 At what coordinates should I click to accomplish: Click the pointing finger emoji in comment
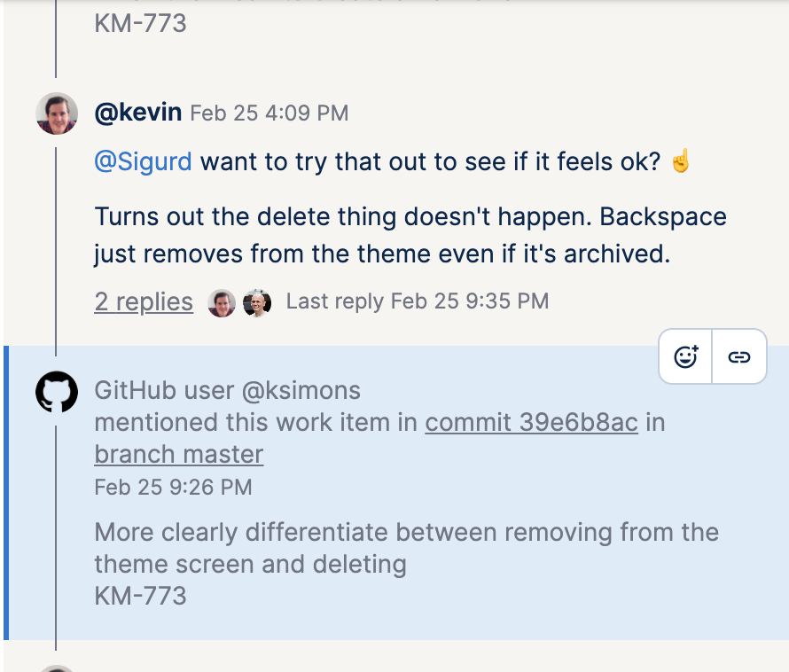point(680,162)
